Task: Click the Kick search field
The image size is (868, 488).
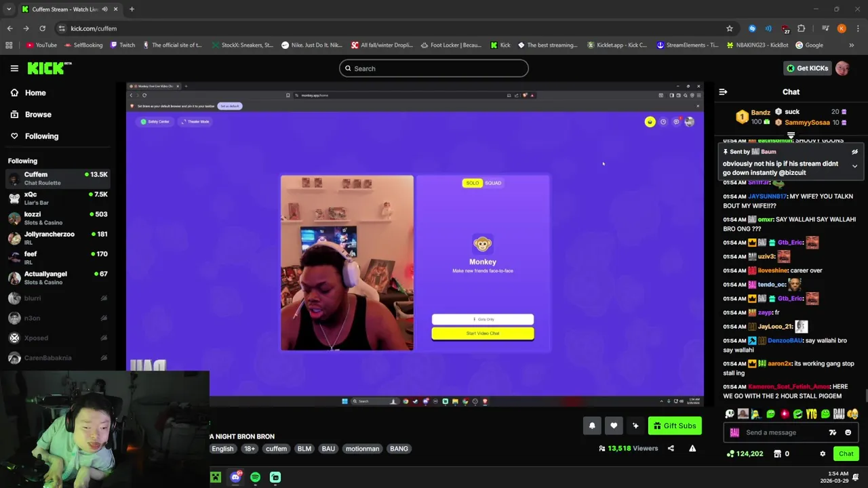Action: (434, 68)
